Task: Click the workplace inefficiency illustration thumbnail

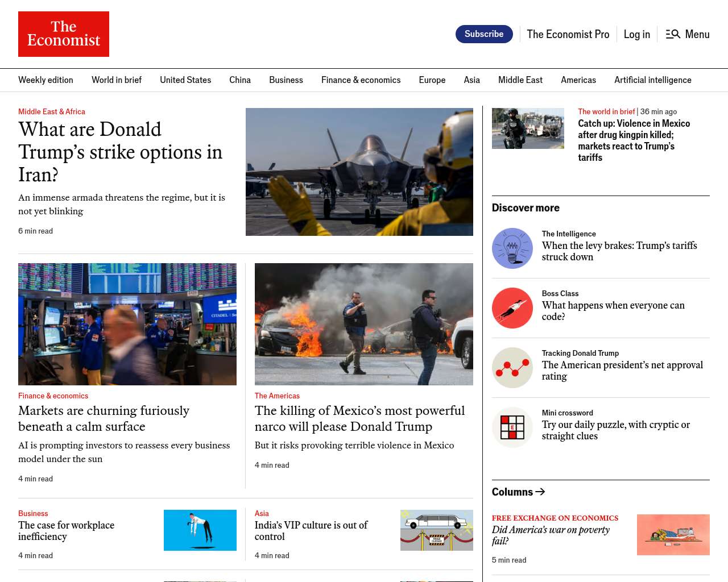Action: (200, 530)
